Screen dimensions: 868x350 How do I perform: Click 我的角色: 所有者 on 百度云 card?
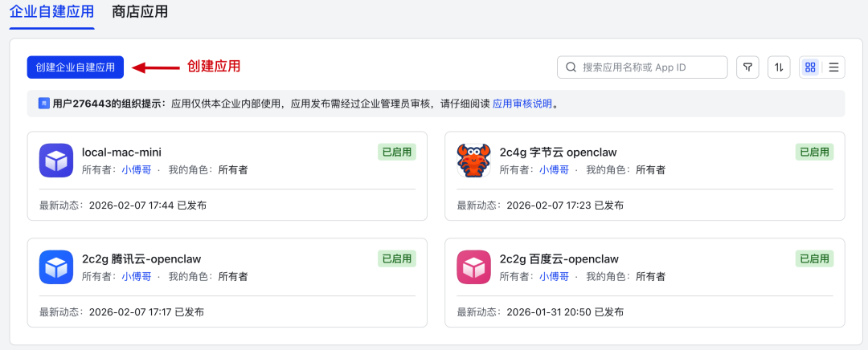pos(626,276)
